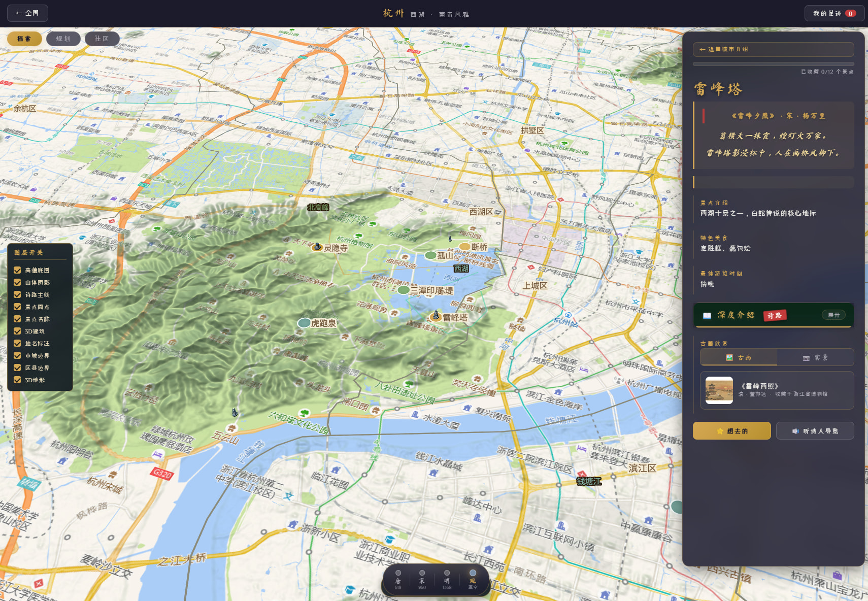The width and height of the screenshot is (868, 601).
Task: Click the 灵隐寺 temple map marker
Action: click(x=317, y=247)
